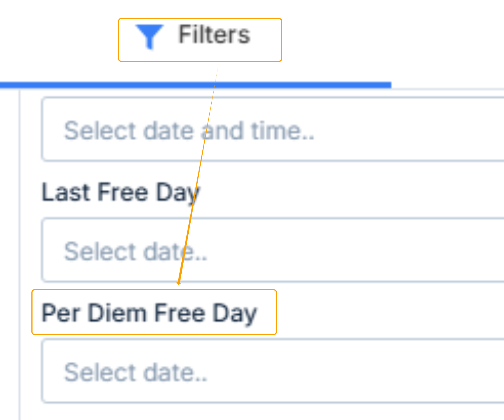Click the left vertical panel border line
This screenshot has width=504, height=420.
[20, 252]
